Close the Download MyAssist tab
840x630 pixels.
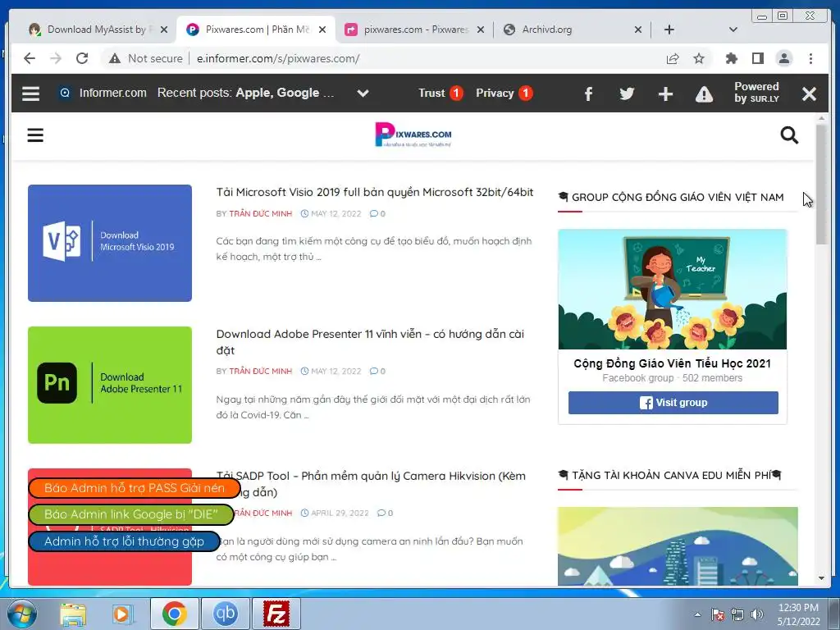tap(164, 30)
